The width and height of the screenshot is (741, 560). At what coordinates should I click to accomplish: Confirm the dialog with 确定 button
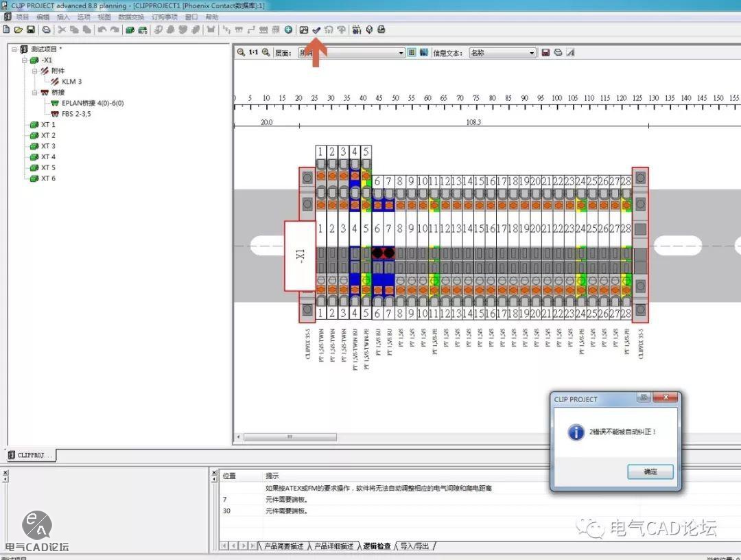[650, 471]
